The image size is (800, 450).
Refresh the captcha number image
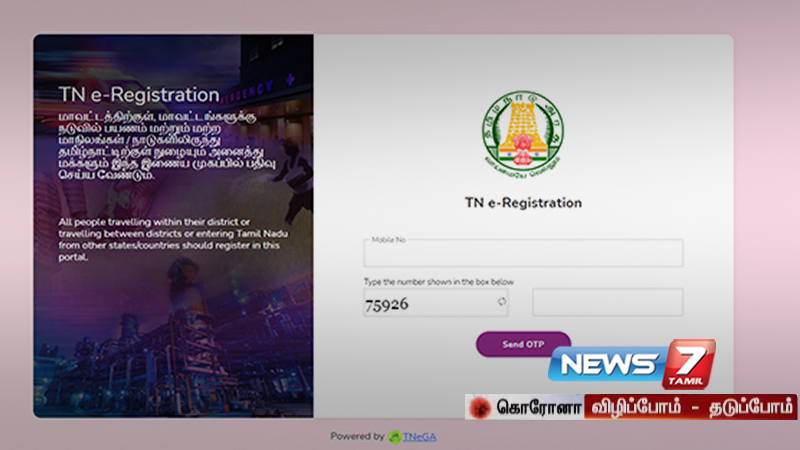point(502,302)
